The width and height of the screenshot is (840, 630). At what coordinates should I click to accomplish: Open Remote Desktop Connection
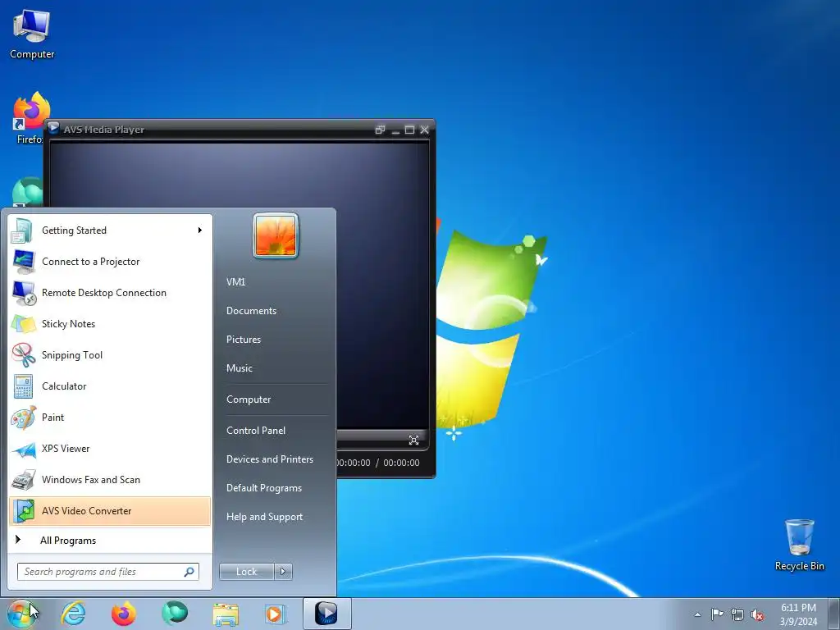point(110,293)
